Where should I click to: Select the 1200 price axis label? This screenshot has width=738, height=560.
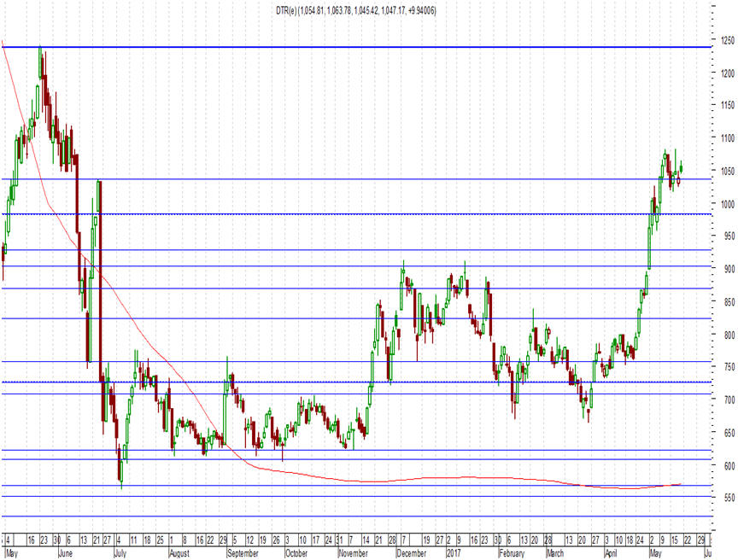click(x=728, y=73)
